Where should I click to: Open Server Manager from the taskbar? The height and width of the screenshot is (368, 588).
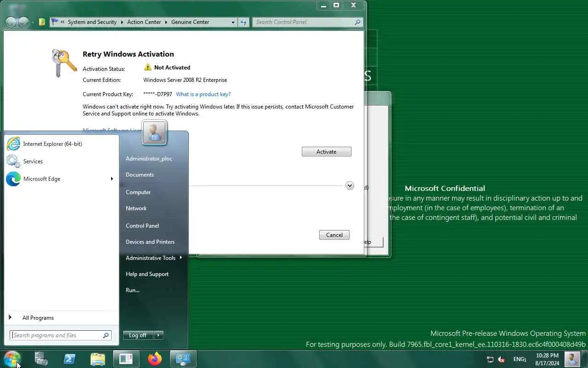point(41,358)
